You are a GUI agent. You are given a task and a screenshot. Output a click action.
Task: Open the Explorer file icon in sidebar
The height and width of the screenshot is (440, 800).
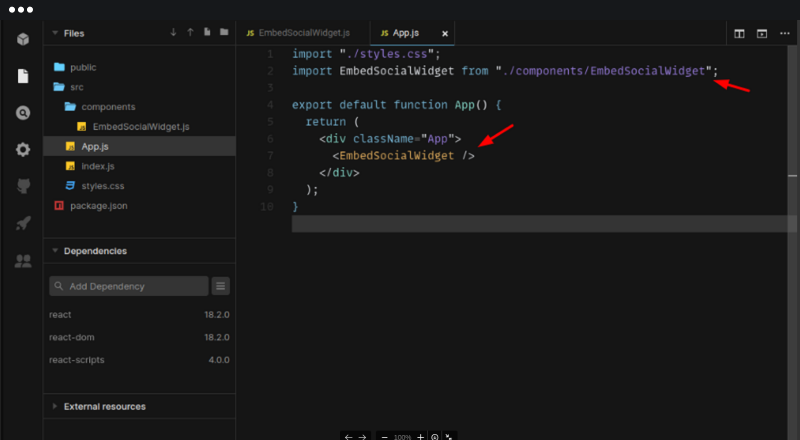(x=23, y=76)
